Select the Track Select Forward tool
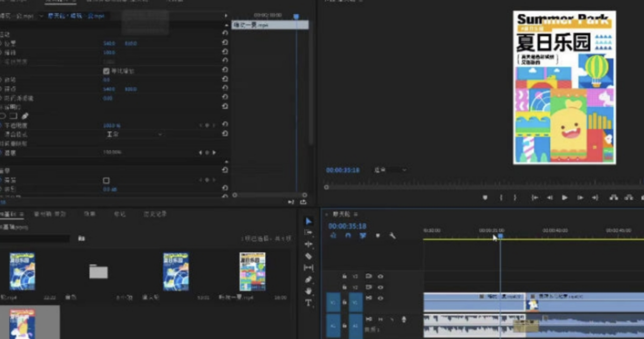This screenshot has width=644, height=339. [x=308, y=233]
